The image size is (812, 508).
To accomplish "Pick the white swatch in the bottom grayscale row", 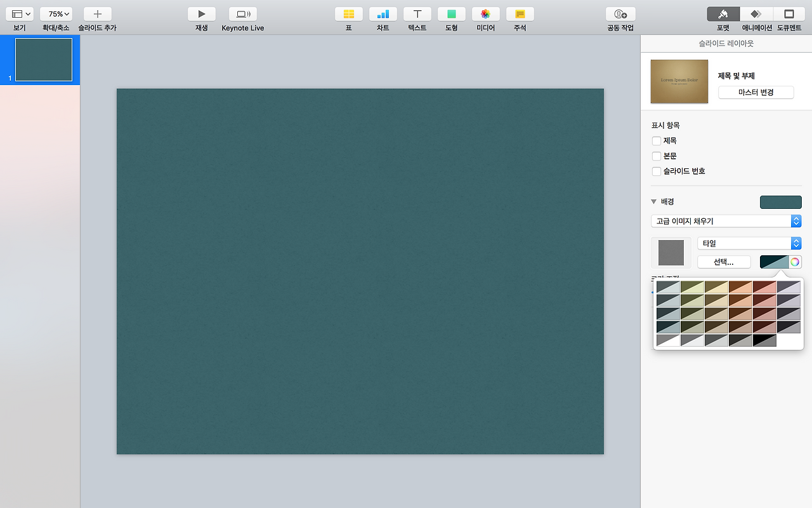I will tap(669, 340).
